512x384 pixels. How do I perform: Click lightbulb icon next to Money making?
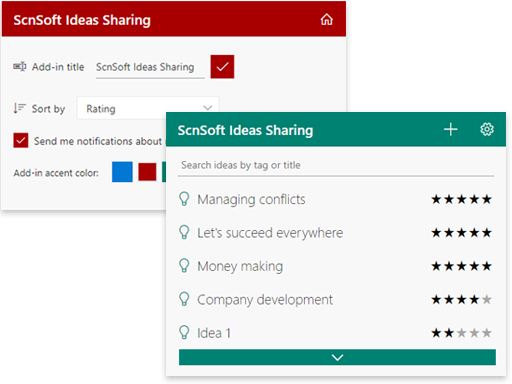(184, 266)
